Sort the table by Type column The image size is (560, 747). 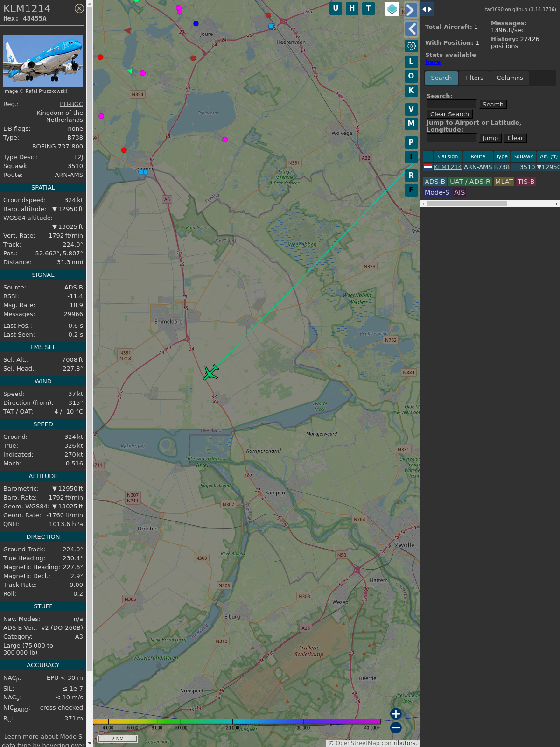click(x=502, y=157)
